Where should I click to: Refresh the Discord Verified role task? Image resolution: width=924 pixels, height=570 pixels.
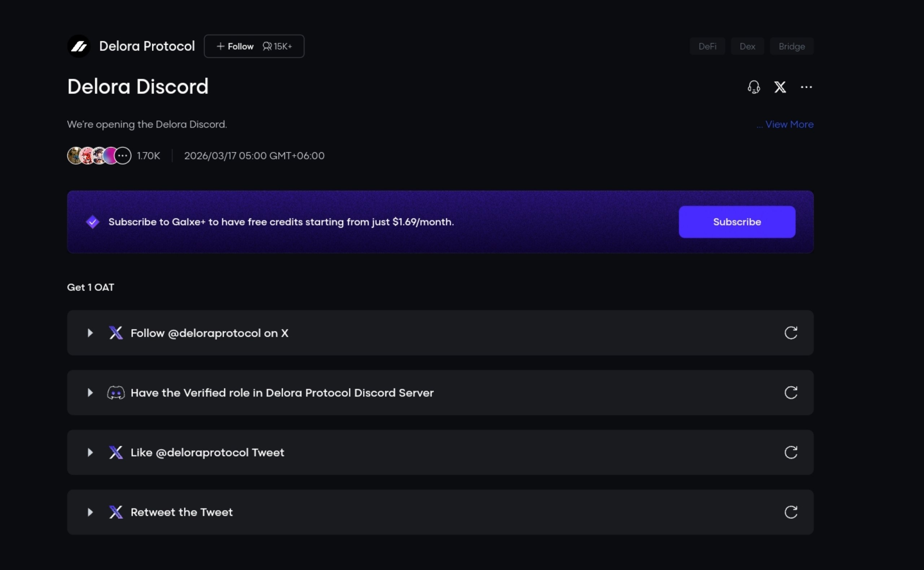790,392
